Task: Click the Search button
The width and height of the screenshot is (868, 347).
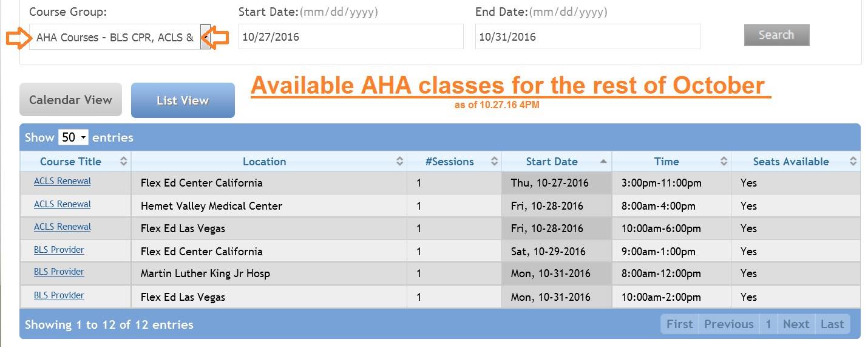Action: tap(777, 35)
